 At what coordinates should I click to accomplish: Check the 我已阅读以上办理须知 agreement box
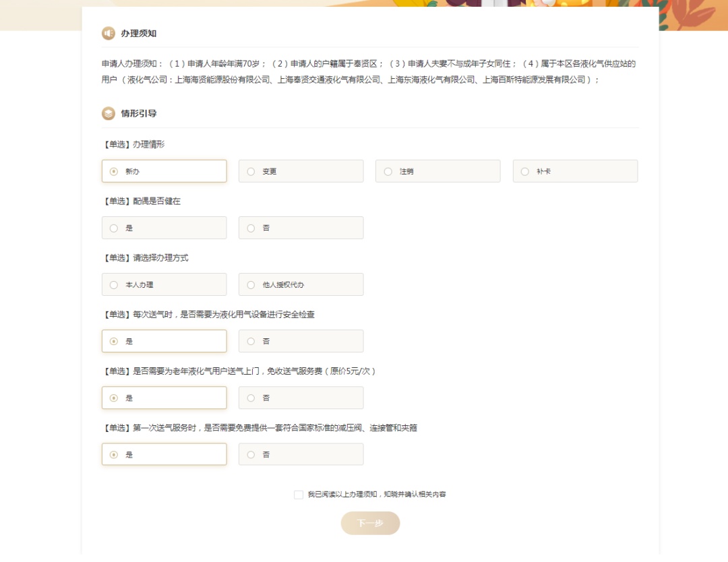(299, 495)
